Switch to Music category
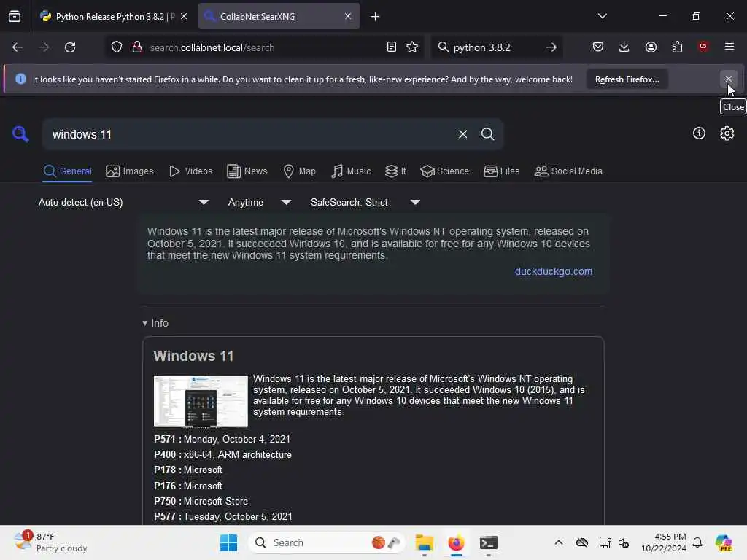Screen dimensions: 747x560 point(351,171)
